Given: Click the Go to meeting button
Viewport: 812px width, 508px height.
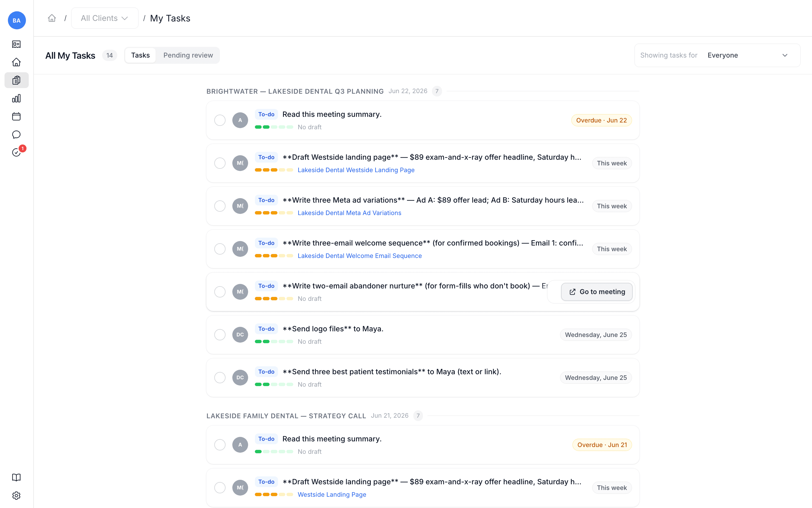Looking at the screenshot, I should click(x=597, y=292).
